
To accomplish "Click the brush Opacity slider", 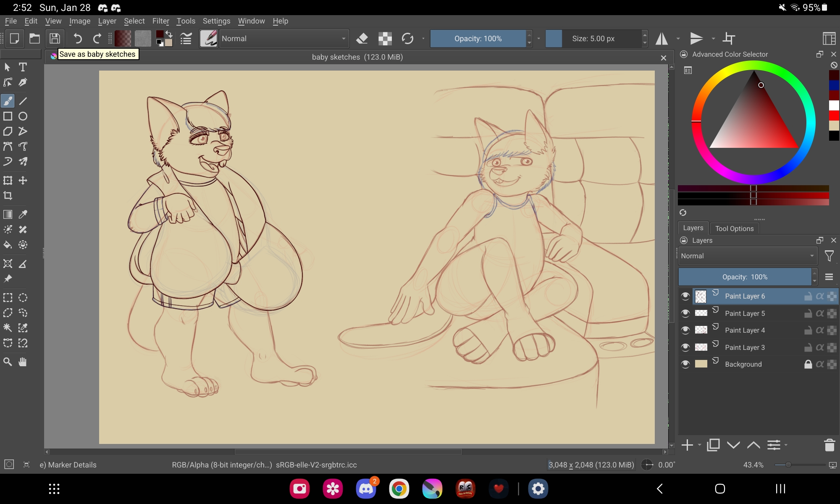I will (x=478, y=39).
